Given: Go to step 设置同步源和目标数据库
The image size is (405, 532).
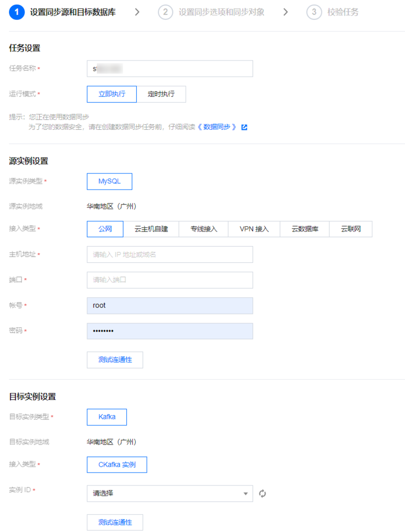Looking at the screenshot, I should point(73,12).
